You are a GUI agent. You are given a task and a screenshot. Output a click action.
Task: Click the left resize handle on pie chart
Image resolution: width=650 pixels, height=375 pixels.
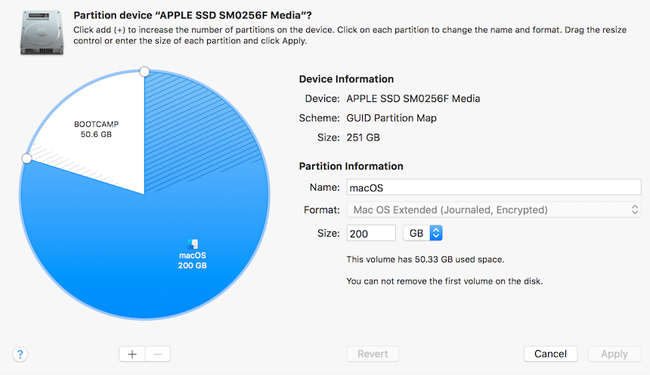point(27,158)
